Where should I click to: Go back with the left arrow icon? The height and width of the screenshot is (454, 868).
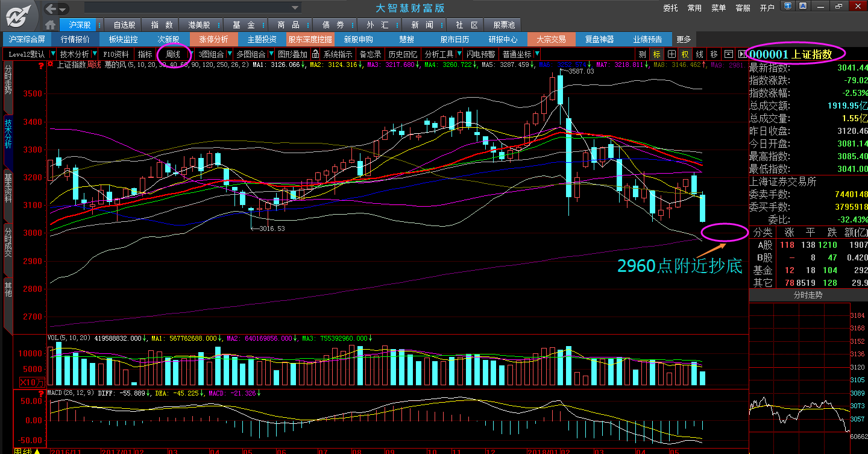click(51, 8)
